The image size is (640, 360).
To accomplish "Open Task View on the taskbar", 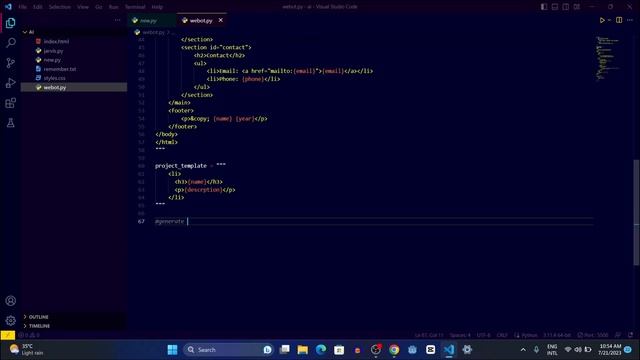I will click(284, 350).
